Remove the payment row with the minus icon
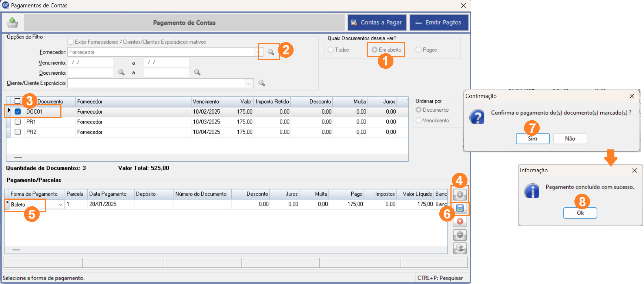The width and height of the screenshot is (644, 284). (460, 235)
